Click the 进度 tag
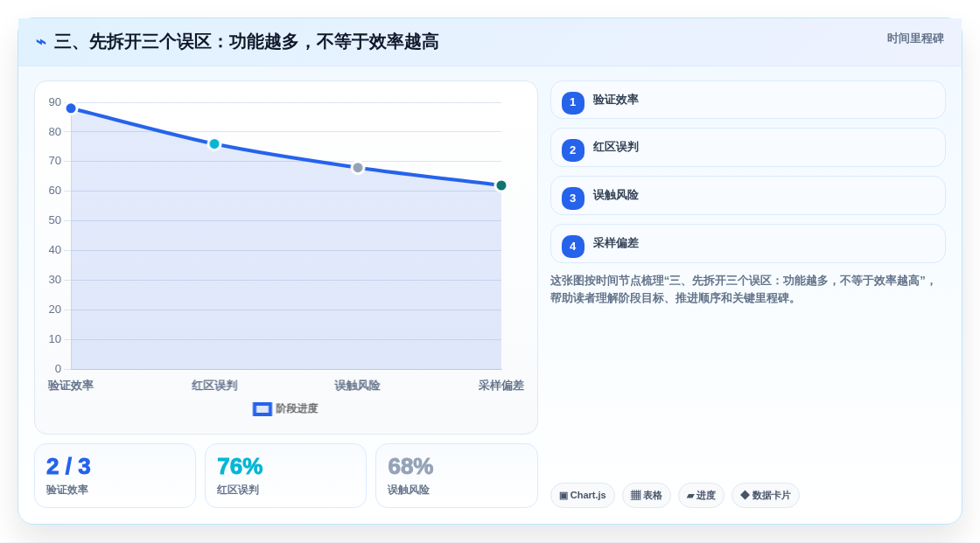The image size is (980, 543). (701, 496)
